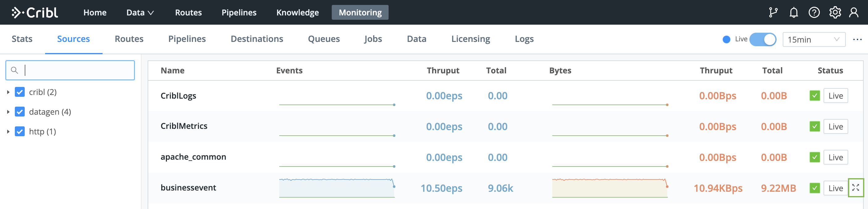Open the notifications bell
The image size is (868, 209).
coord(794,12)
